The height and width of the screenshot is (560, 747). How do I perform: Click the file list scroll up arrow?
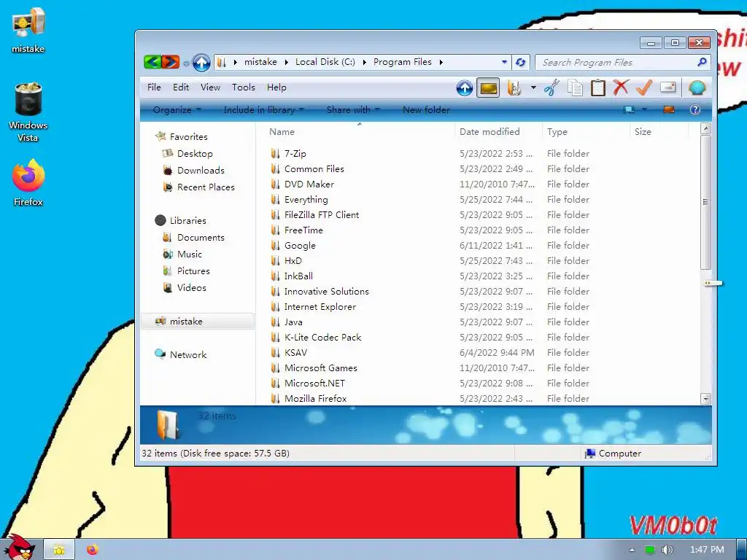pyautogui.click(x=705, y=128)
